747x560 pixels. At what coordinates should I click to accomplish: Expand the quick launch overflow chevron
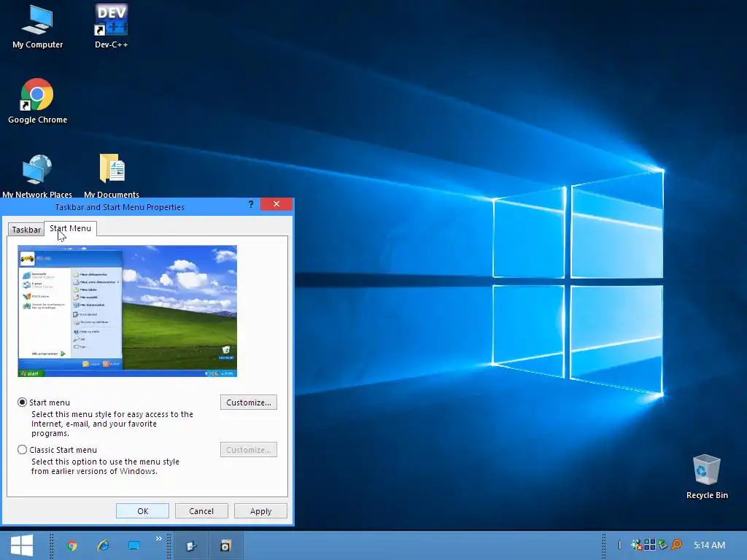158,539
